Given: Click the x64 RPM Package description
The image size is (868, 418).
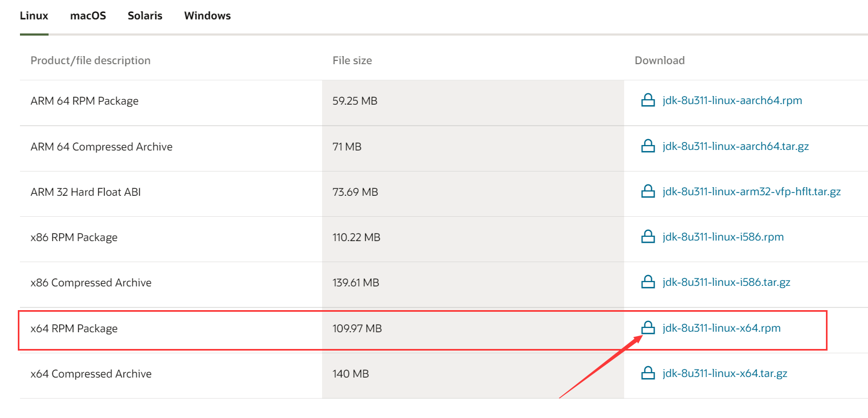Looking at the screenshot, I should pos(74,328).
